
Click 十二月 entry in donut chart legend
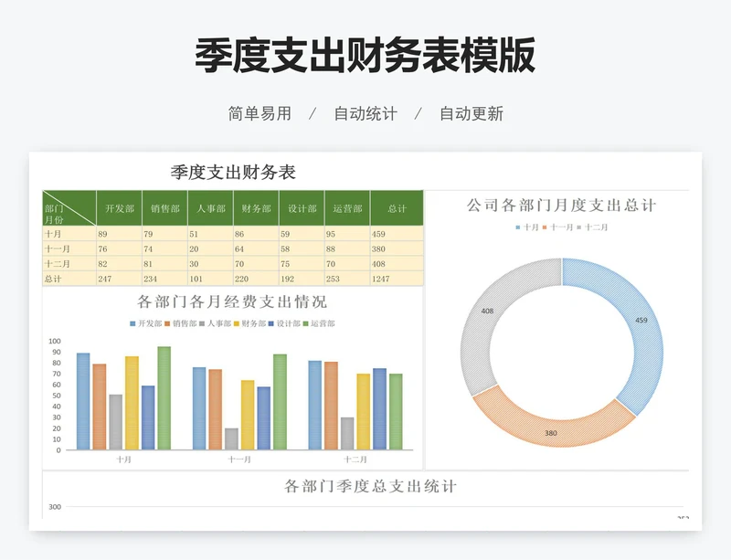(x=592, y=227)
